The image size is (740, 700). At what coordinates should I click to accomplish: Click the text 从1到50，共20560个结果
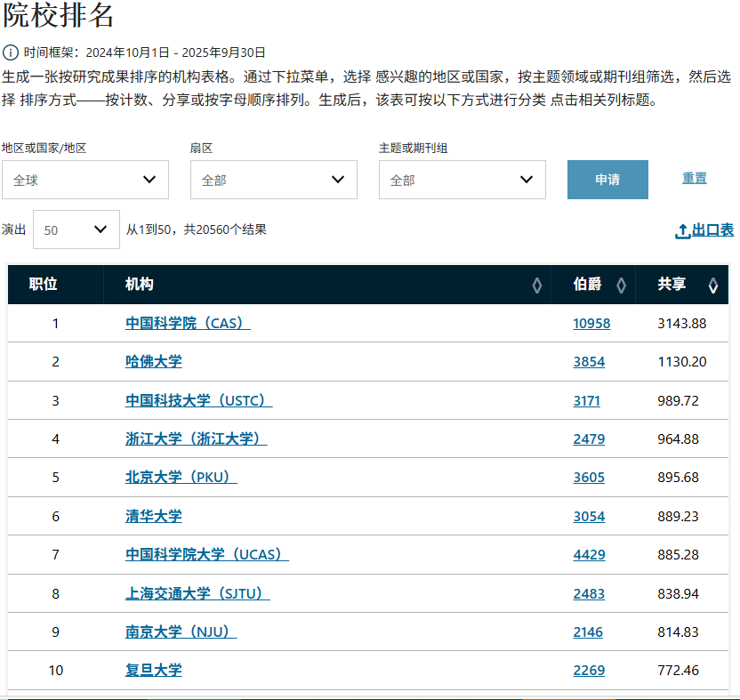point(196,229)
